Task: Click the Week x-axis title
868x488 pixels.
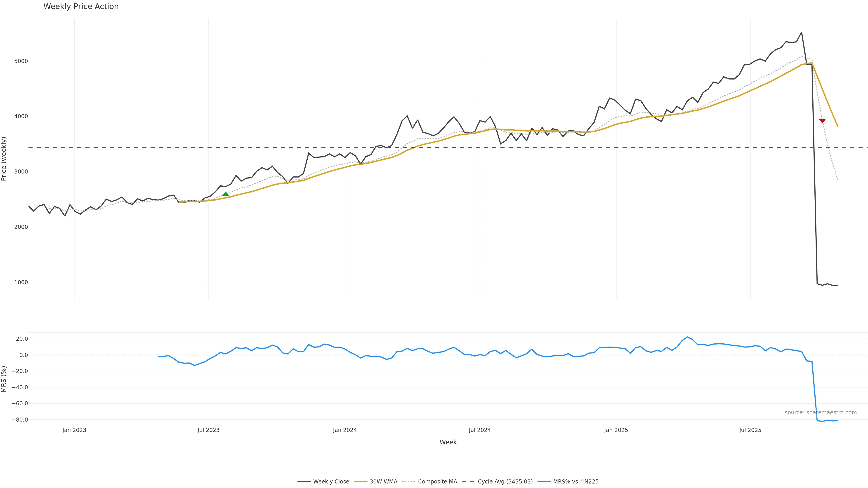Action: pos(448,442)
